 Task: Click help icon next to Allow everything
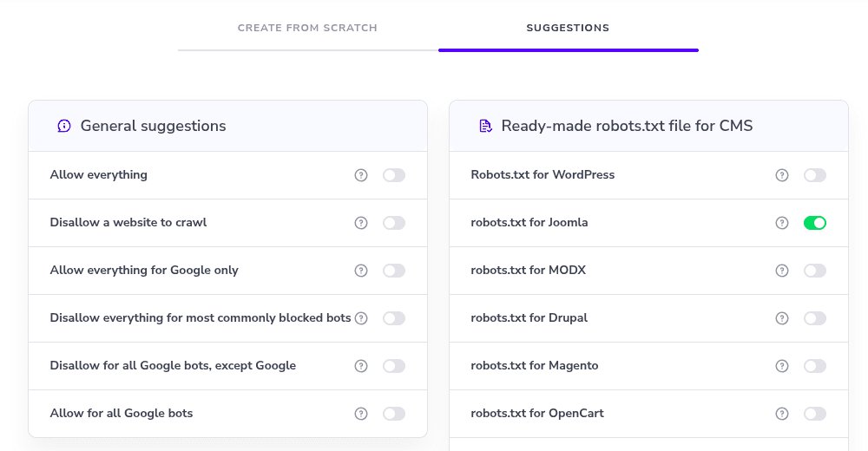361,175
